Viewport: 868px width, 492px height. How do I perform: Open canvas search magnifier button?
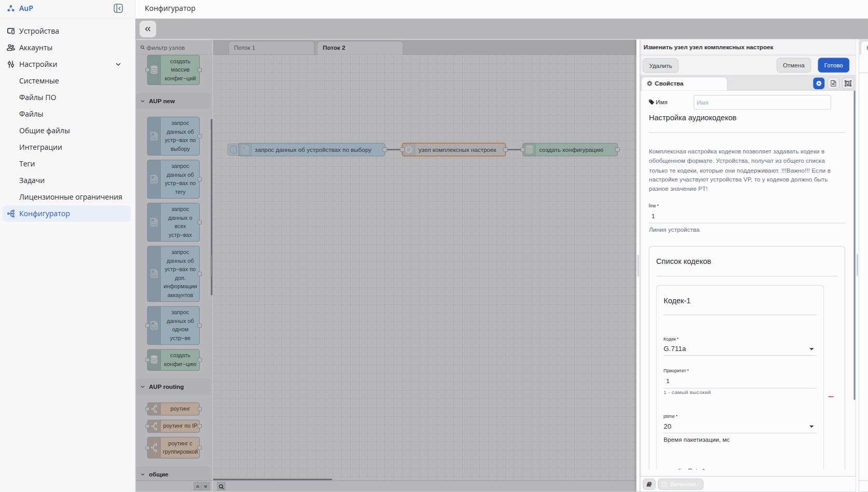click(x=222, y=487)
